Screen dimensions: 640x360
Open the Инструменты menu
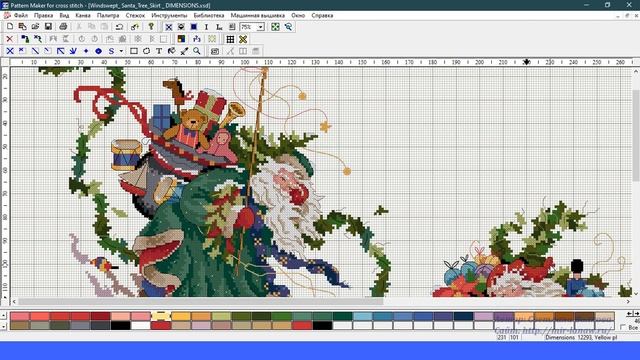click(169, 15)
